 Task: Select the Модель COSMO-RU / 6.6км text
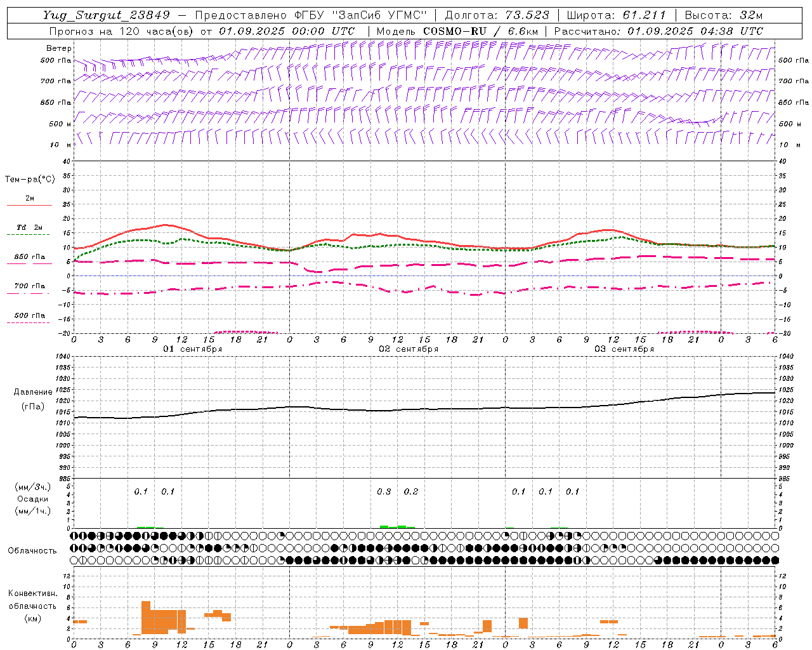pos(457,31)
